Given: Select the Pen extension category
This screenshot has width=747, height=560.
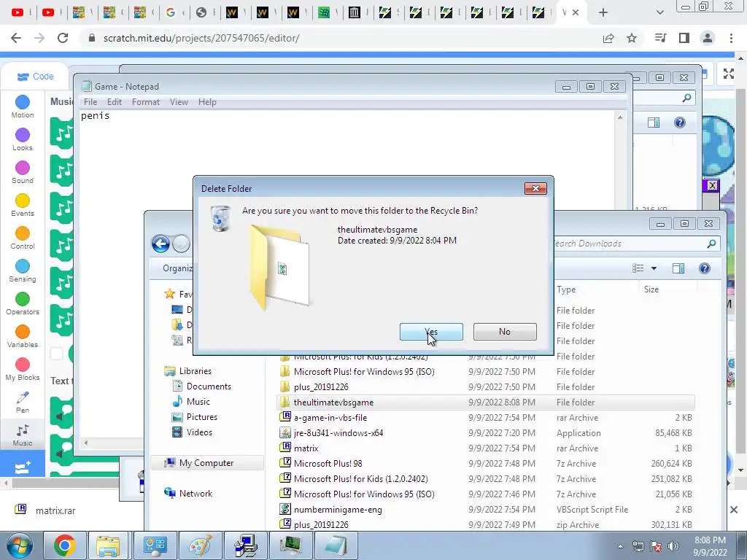Looking at the screenshot, I should coord(23,402).
